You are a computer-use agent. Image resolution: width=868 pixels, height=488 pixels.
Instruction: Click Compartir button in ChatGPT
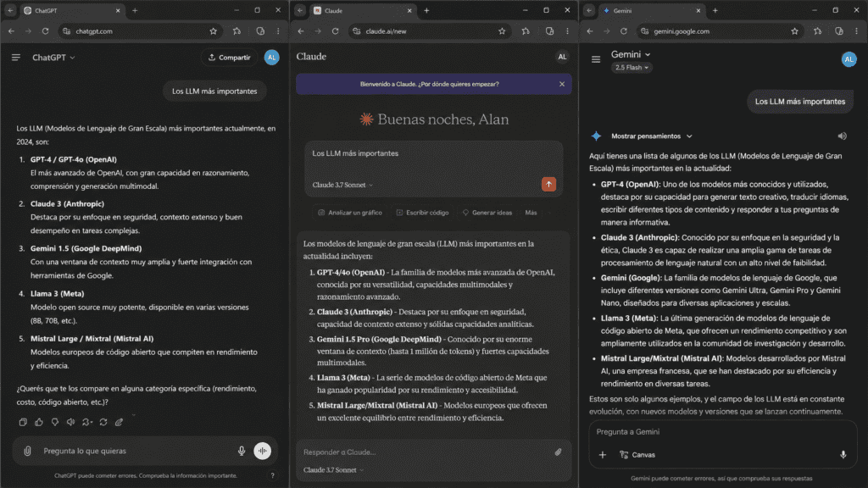pos(229,58)
